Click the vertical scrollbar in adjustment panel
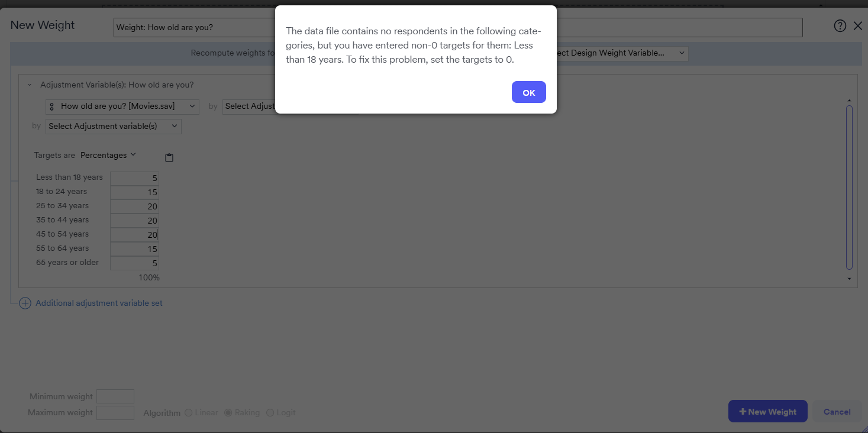Screen dimensions: 868x433 click(x=849, y=186)
